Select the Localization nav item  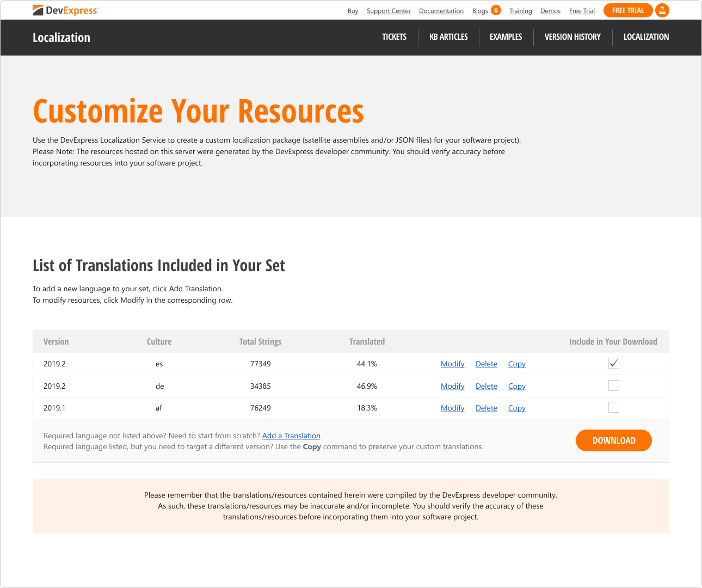[646, 37]
